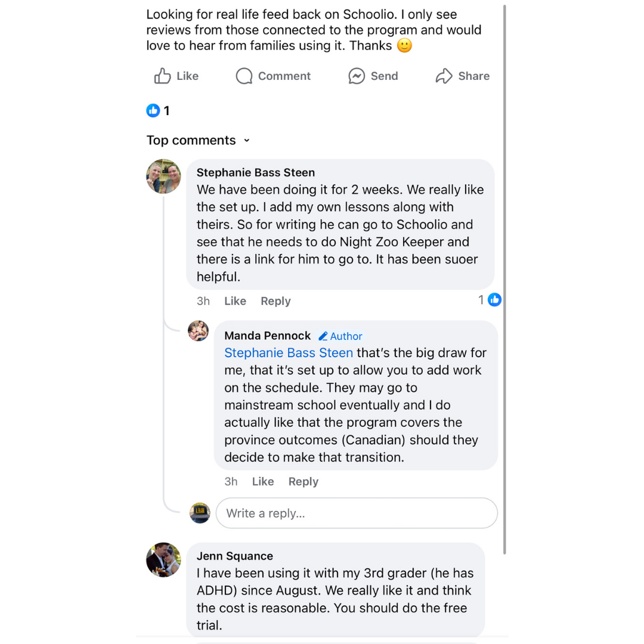Click the Messenger Send icon
The width and height of the screenshot is (644, 644).
pos(357,76)
